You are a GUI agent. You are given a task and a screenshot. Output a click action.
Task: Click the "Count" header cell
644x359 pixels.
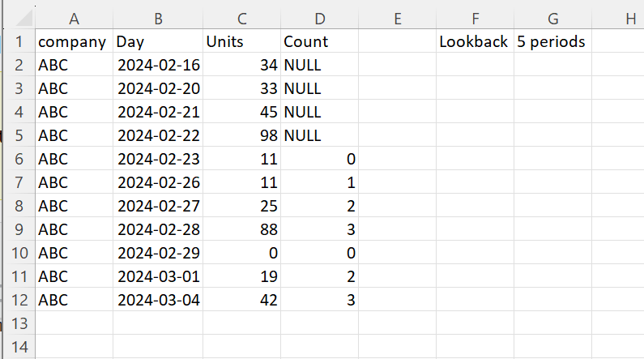pos(319,42)
